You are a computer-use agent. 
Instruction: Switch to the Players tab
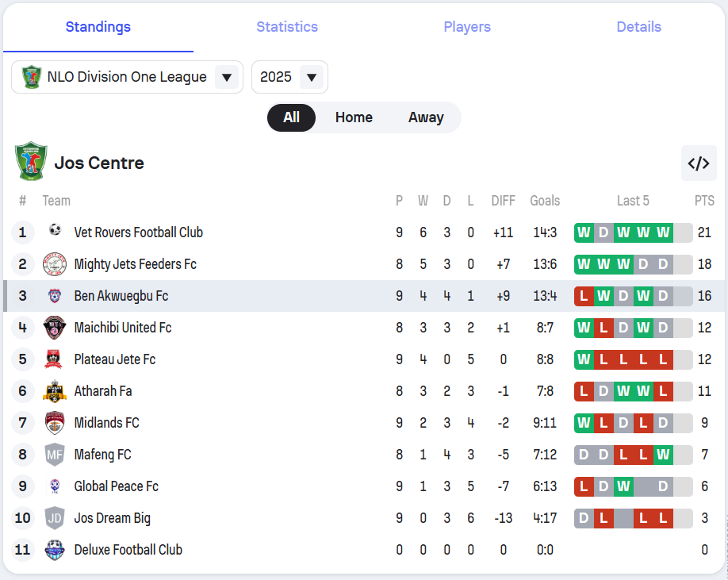(467, 27)
